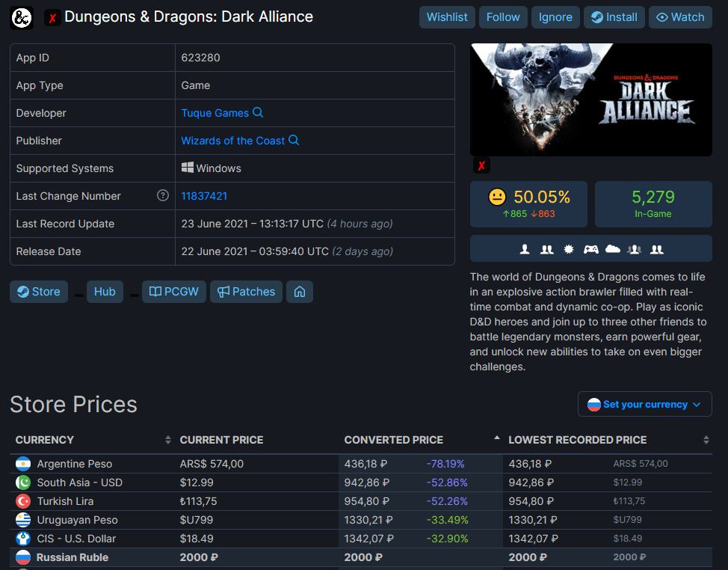Click the last online co-op category icon

pos(656,249)
